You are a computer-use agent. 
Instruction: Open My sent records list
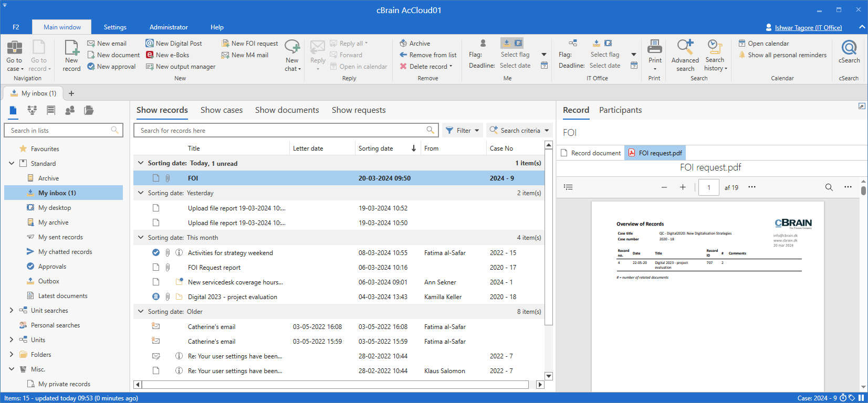(x=60, y=237)
